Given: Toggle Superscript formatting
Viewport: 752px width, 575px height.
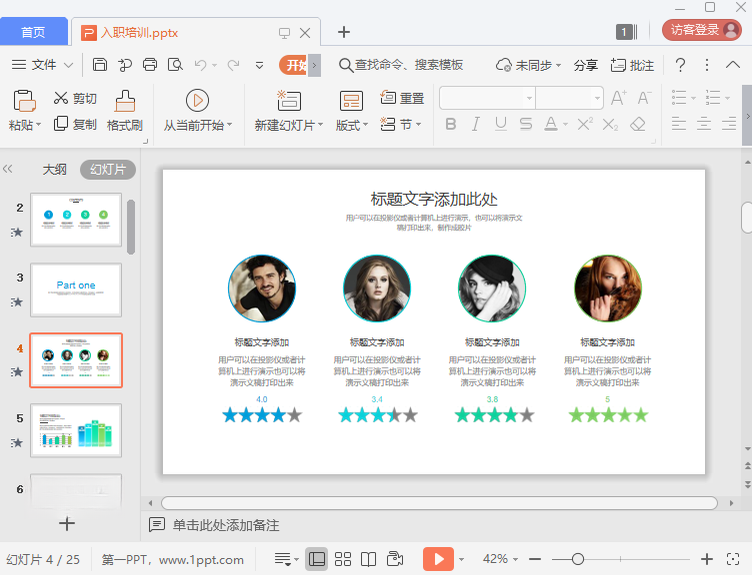Looking at the screenshot, I should coord(585,124).
